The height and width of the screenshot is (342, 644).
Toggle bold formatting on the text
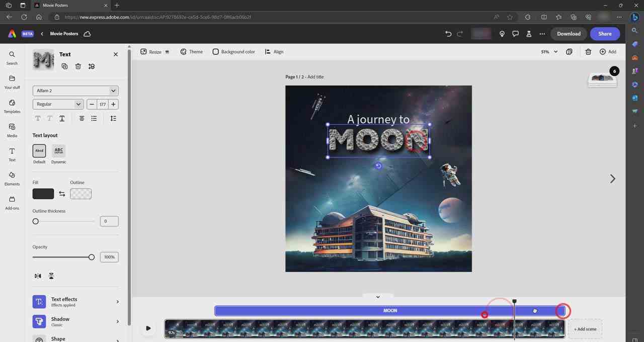[38, 118]
